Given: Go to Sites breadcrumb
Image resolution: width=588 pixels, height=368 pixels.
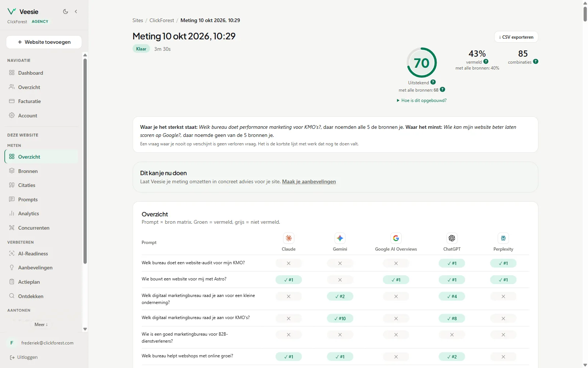Looking at the screenshot, I should (138, 20).
